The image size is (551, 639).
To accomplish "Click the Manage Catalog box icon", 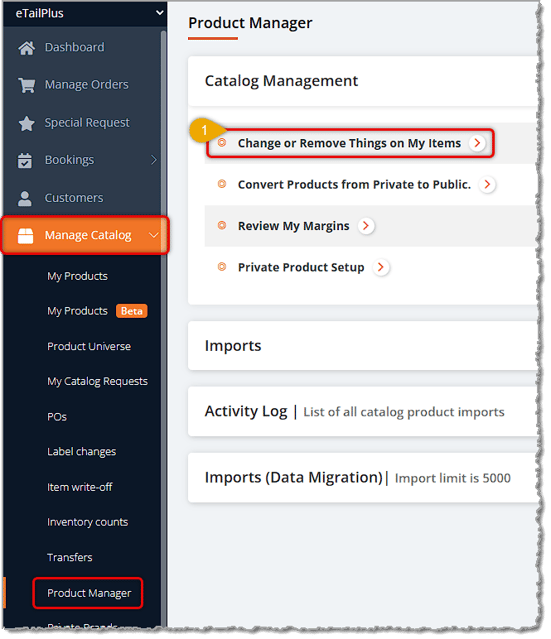I will tap(25, 236).
